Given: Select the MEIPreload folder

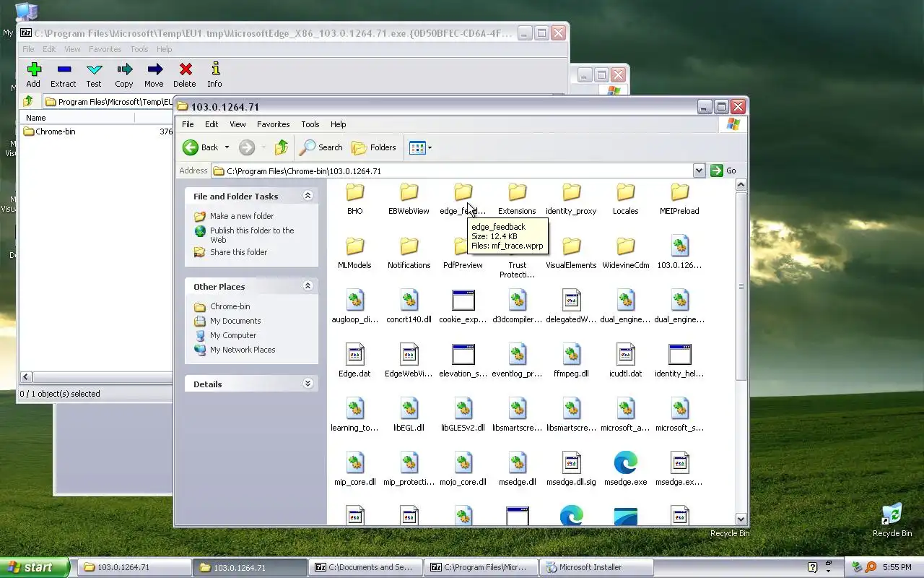Looking at the screenshot, I should tap(679, 199).
